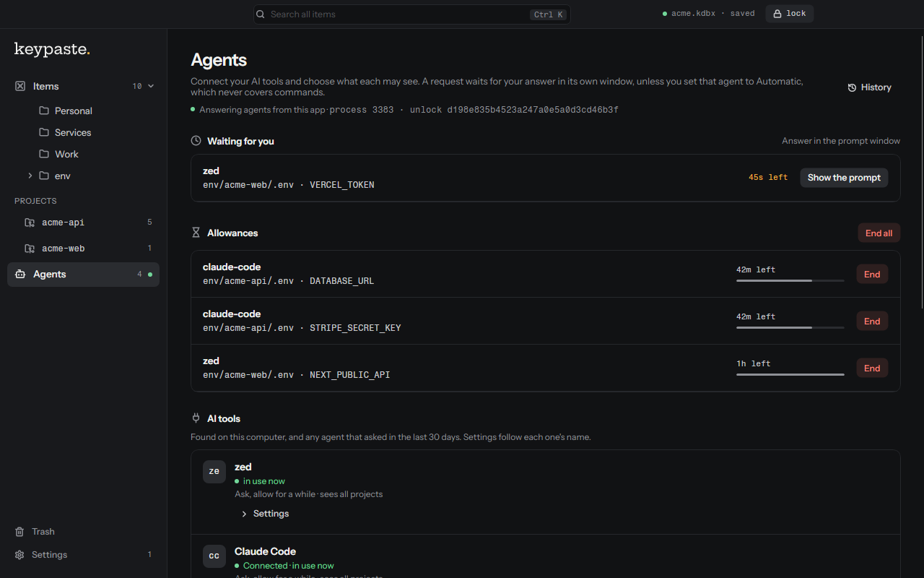Open the Work folder
Viewport: 924px width, 578px height.
point(66,154)
